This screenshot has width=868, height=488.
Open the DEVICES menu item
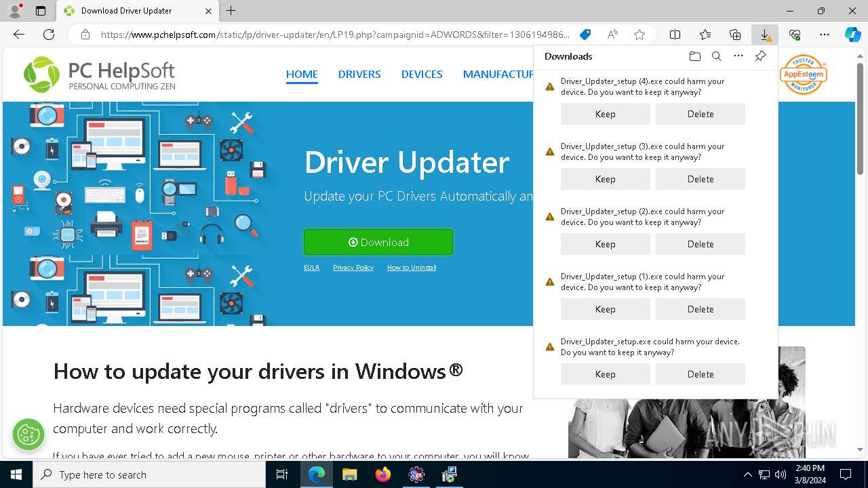tap(422, 75)
